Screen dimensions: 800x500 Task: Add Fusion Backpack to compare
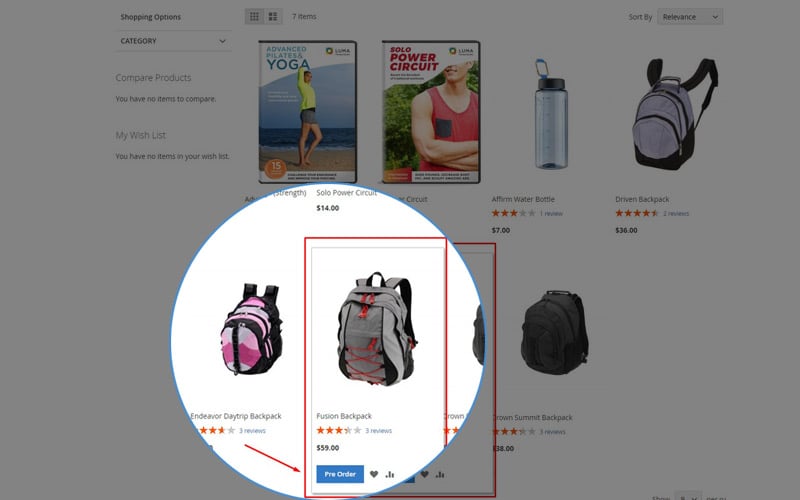pyautogui.click(x=390, y=474)
